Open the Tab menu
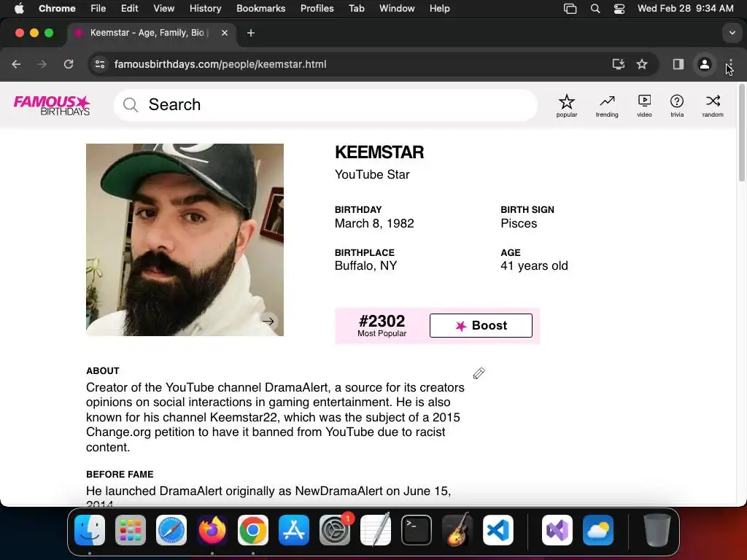Screen dimensions: 747x560 [356, 9]
